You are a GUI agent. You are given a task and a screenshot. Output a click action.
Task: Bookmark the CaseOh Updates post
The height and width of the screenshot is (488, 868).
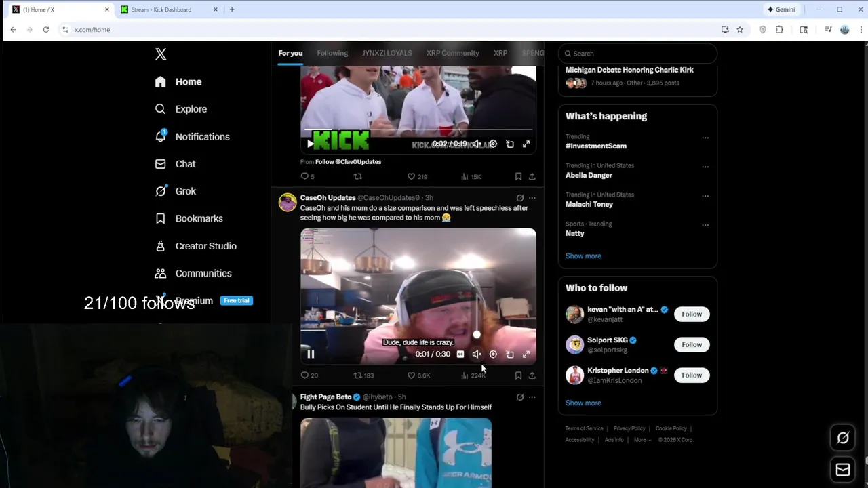coord(518,375)
